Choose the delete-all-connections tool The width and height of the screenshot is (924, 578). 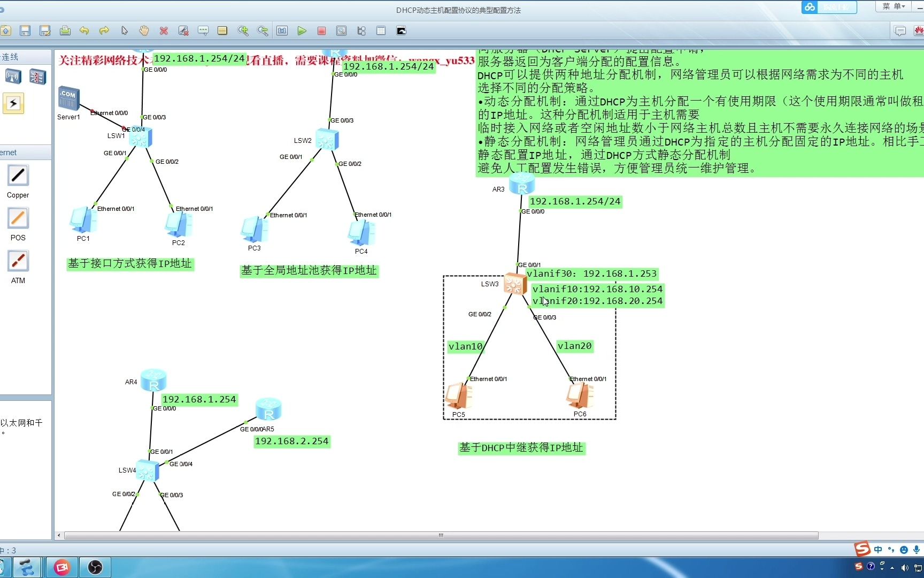coord(183,31)
